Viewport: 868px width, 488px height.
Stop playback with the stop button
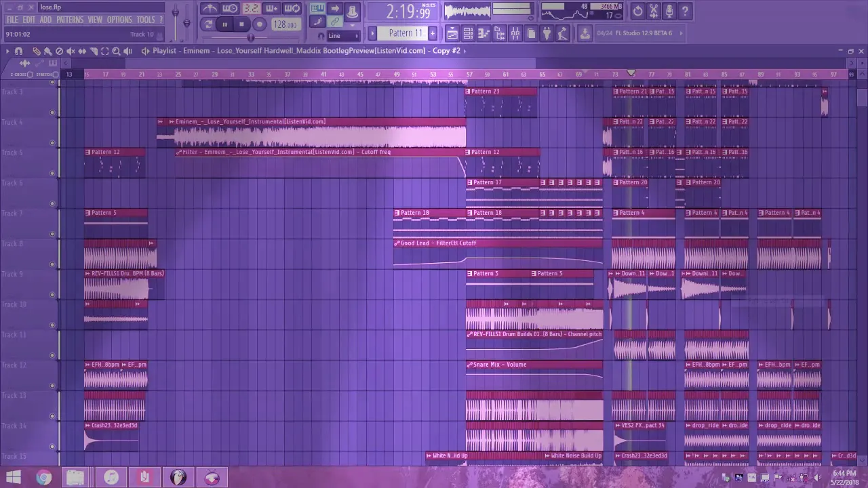point(241,24)
